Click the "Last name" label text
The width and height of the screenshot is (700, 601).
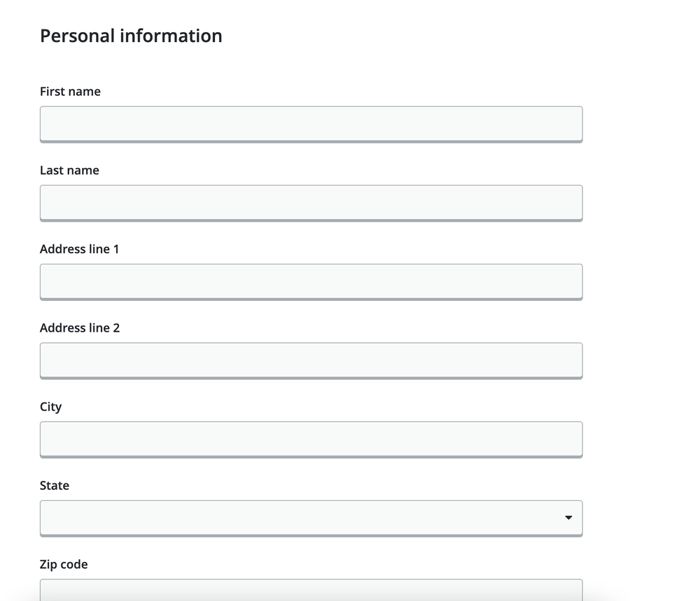[x=69, y=171]
